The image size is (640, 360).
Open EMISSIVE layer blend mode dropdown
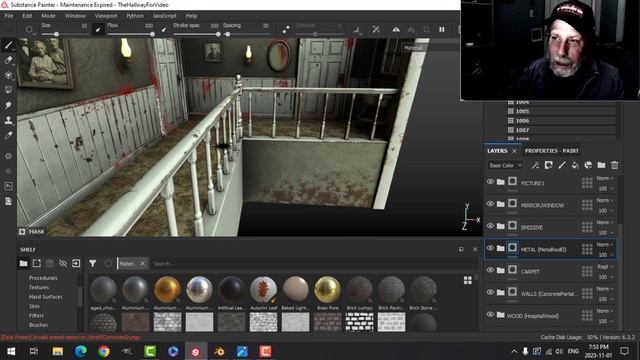click(605, 222)
